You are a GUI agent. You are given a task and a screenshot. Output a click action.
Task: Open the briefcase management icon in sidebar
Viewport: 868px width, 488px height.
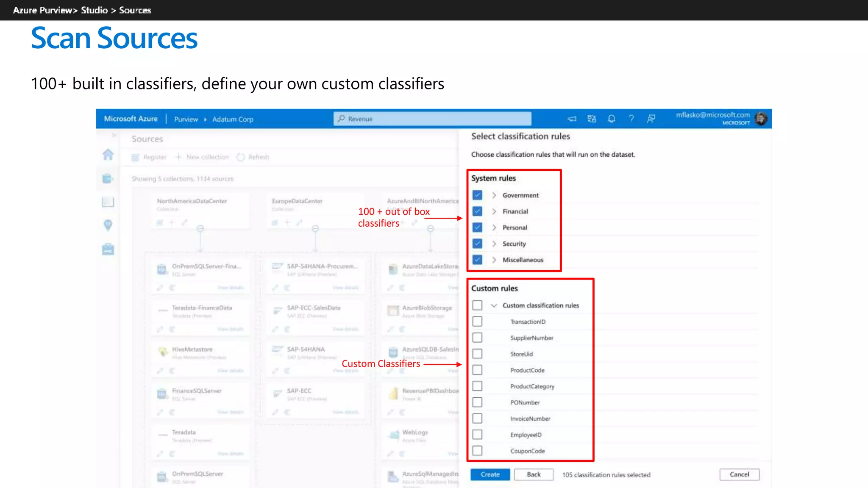(x=108, y=249)
